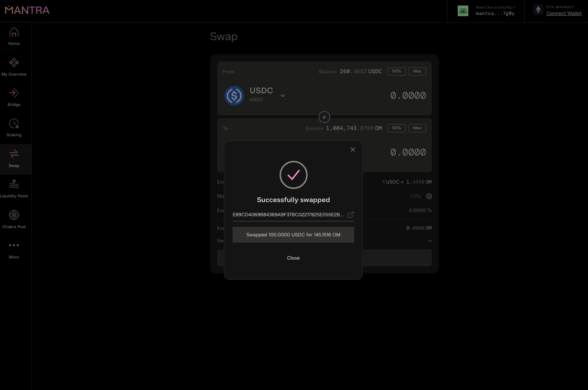Open Liquidity Pools from sidebar
This screenshot has width=588, height=390.
(14, 189)
